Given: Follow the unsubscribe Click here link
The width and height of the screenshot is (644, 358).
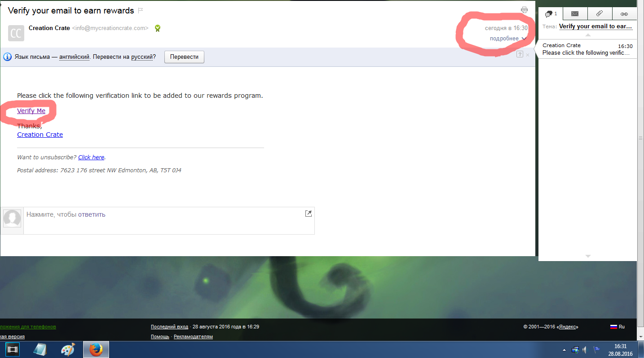Looking at the screenshot, I should pos(91,157).
